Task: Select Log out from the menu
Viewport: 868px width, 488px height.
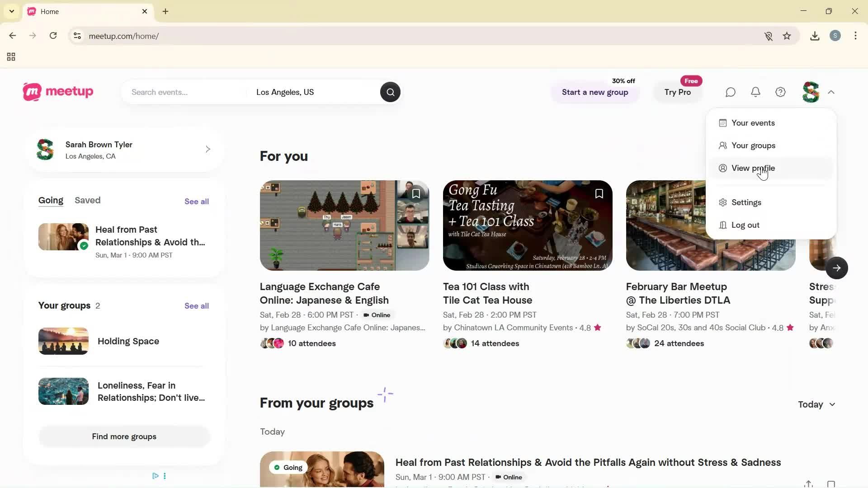Action: click(x=745, y=225)
